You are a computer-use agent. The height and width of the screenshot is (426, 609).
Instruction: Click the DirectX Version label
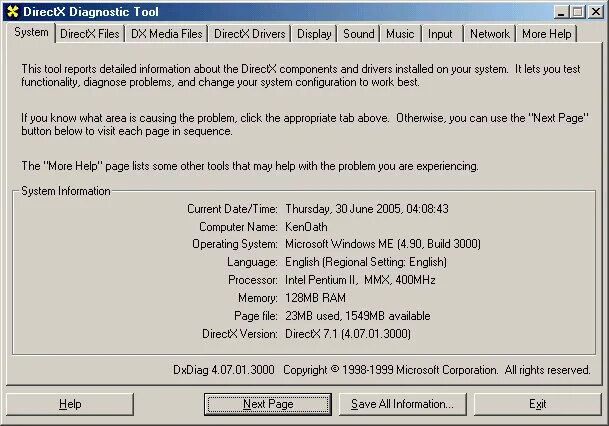[240, 334]
